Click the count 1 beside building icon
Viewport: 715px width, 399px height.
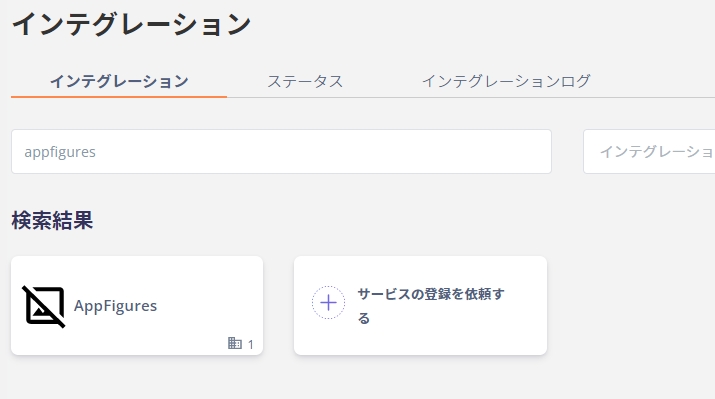[250, 344]
